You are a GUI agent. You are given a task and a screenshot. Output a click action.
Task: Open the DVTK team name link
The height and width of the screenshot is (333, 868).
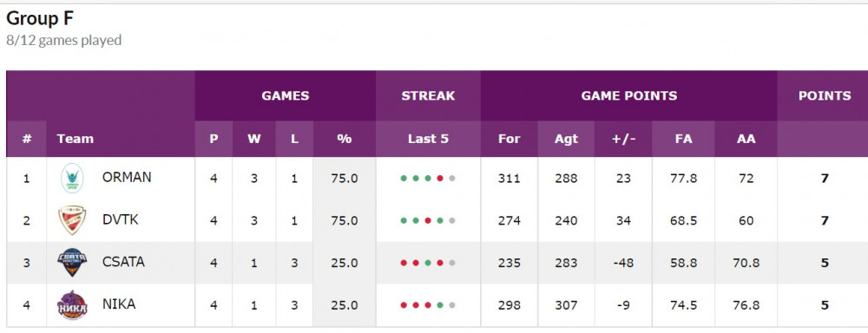coord(120,219)
